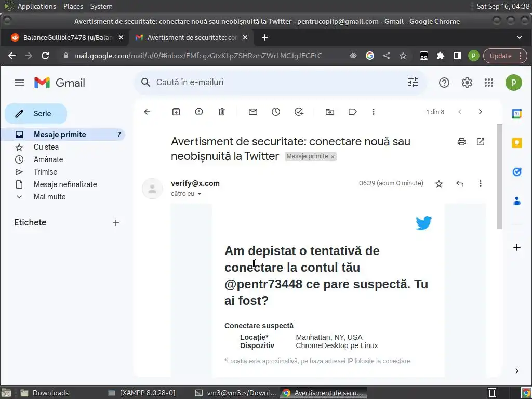Switch to the BalanceGullible7478 Reddit tab
This screenshot has height=399, width=532.
[64, 37]
